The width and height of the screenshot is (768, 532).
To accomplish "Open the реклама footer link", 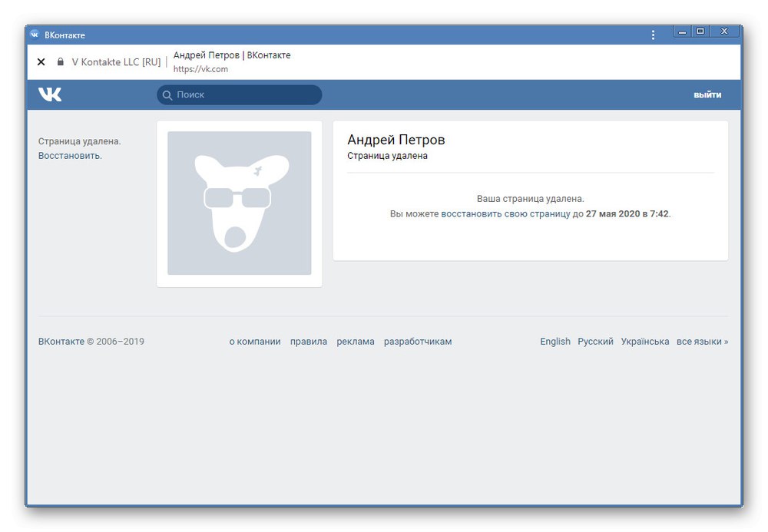I will pyautogui.click(x=355, y=342).
